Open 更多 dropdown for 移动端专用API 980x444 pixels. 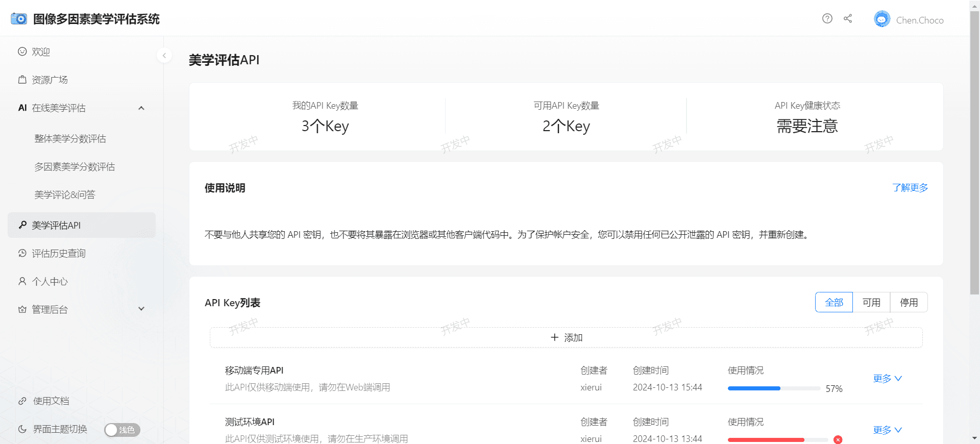click(887, 379)
